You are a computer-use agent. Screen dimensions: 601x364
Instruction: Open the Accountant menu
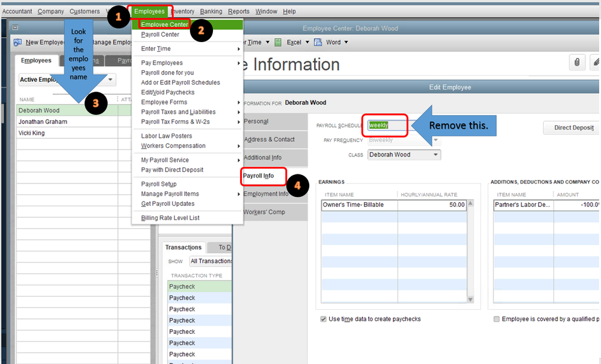[17, 11]
